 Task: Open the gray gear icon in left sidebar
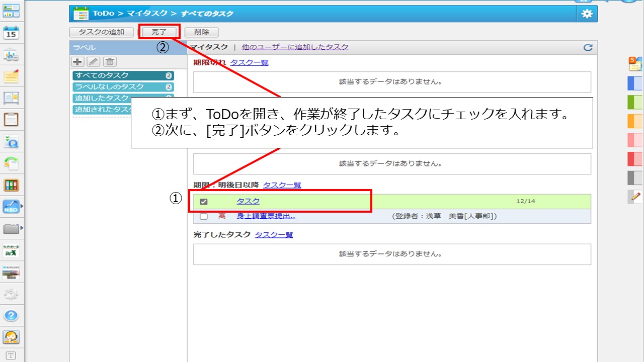(11, 294)
